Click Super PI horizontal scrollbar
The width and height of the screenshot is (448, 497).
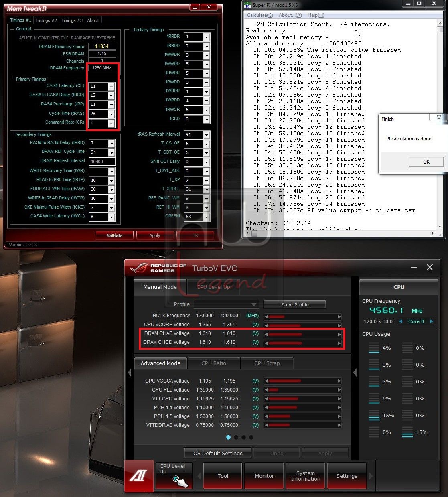point(340,233)
